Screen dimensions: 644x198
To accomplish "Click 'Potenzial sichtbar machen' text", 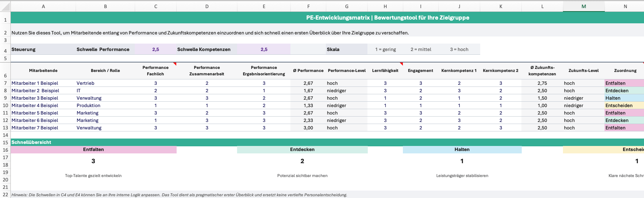I will click(x=302, y=176).
